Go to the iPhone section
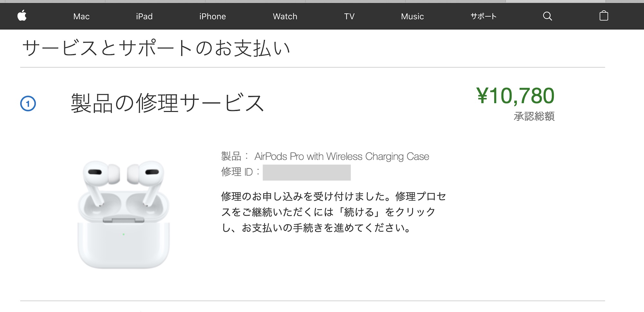Screen dimensions: 644x312 213,16
